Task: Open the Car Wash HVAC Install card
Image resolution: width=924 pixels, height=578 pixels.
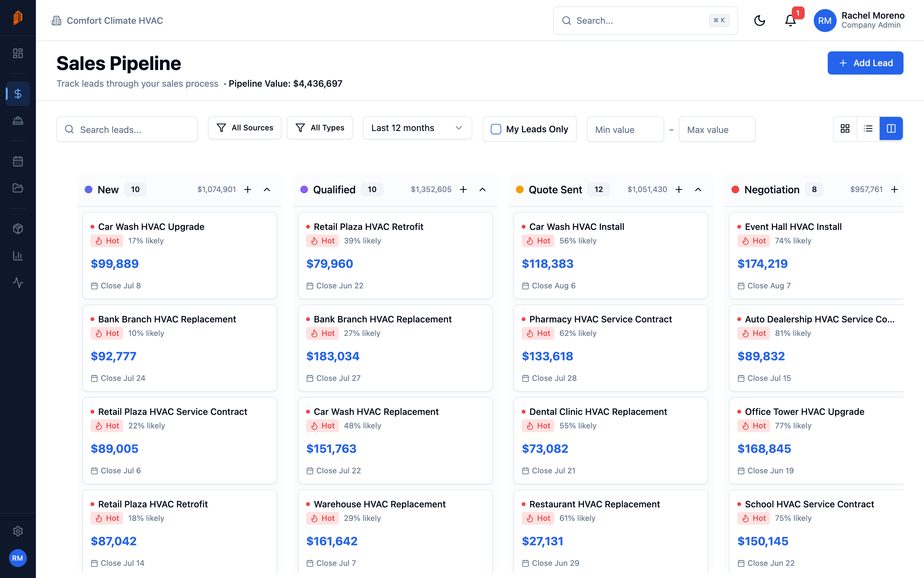Action: [x=611, y=255]
